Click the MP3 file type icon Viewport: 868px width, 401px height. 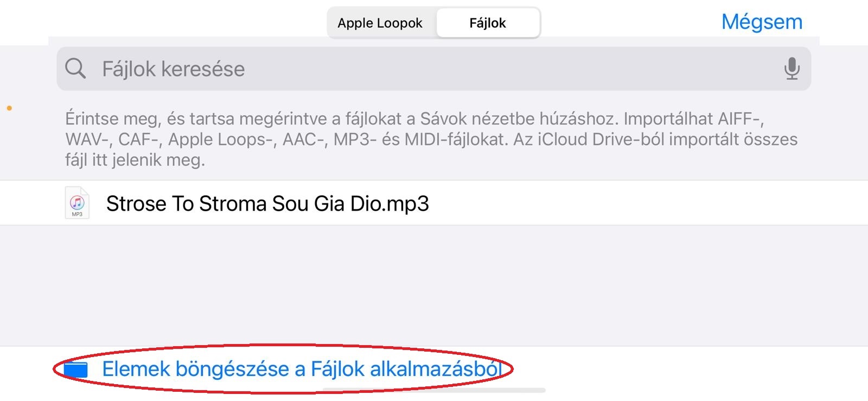pyautogui.click(x=77, y=202)
